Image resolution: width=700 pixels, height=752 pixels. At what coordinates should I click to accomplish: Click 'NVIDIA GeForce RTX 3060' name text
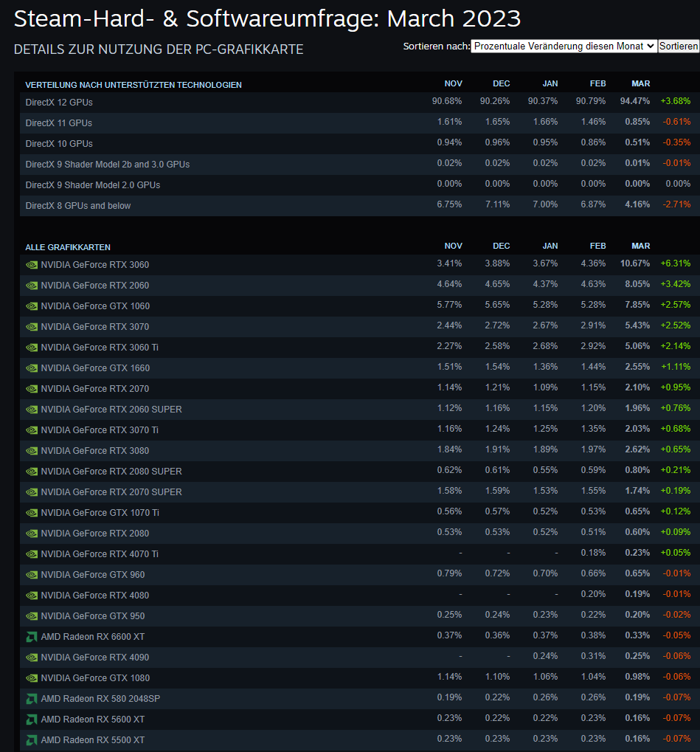(x=95, y=265)
